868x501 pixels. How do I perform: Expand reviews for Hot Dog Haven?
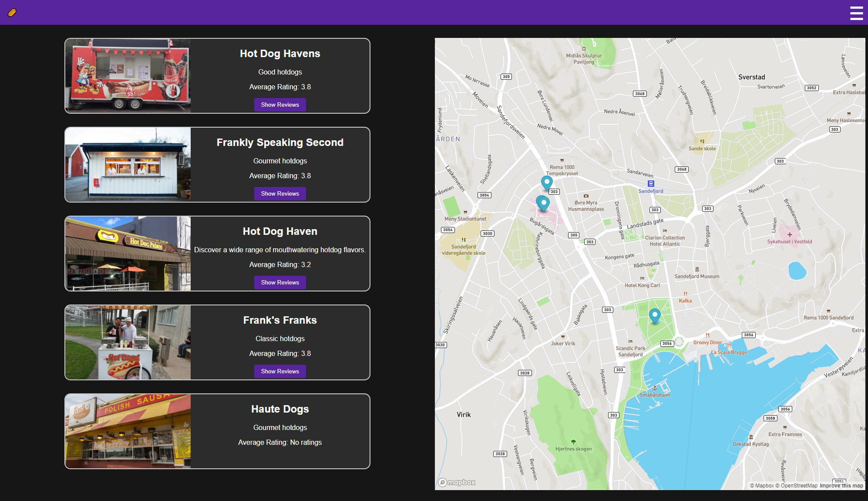280,282
